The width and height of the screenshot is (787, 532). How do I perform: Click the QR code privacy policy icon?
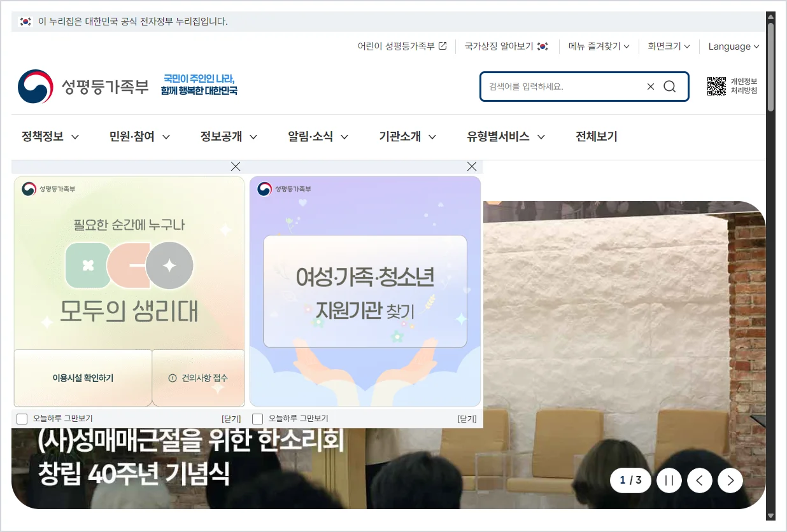716,86
